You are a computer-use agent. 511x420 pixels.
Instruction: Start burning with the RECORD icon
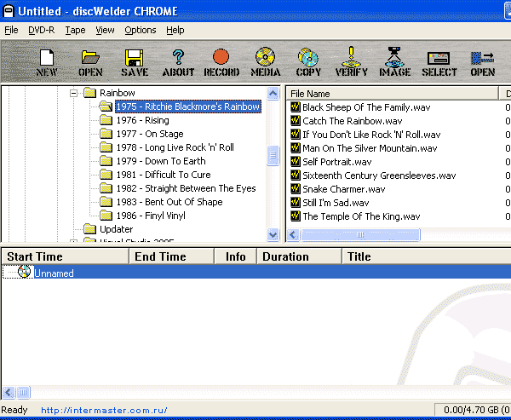coord(221,62)
